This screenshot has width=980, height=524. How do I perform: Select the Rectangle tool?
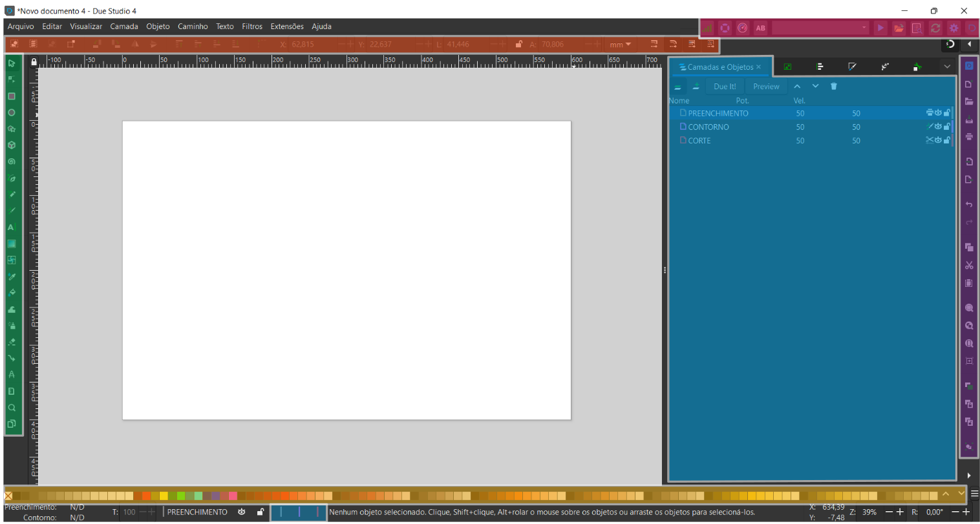coord(12,96)
